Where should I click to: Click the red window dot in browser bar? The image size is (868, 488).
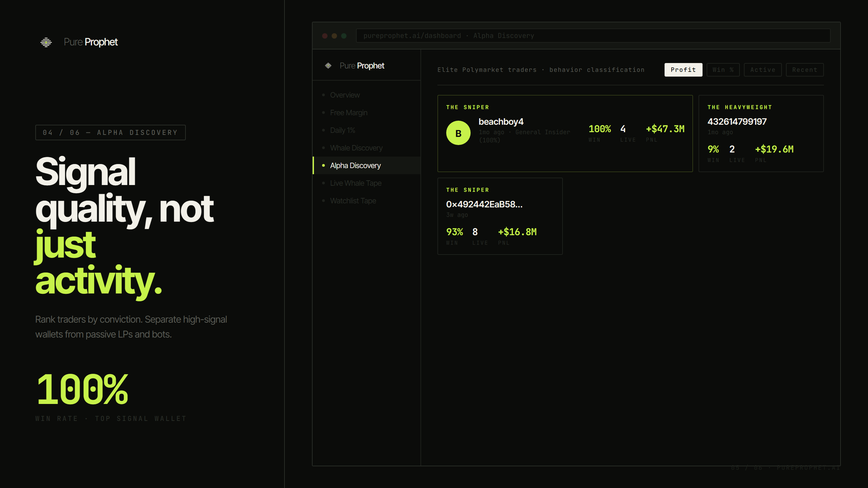tap(324, 36)
